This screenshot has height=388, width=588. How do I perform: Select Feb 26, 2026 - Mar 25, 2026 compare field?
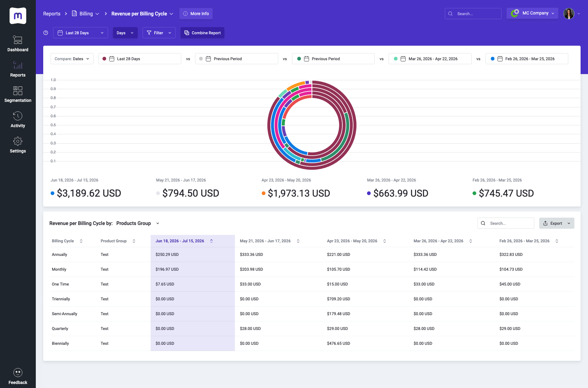[527, 59]
